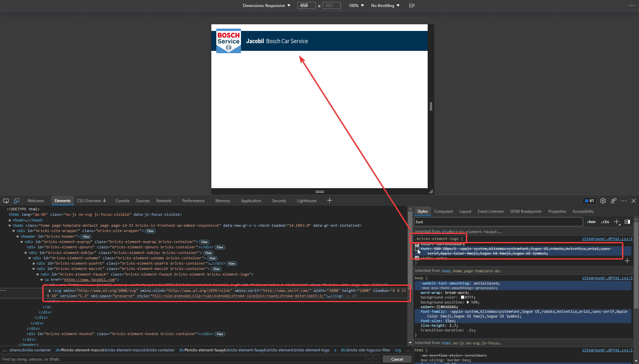Click the viewport corner resize handle
Viewport: 639px width, 364px height.
click(x=431, y=191)
